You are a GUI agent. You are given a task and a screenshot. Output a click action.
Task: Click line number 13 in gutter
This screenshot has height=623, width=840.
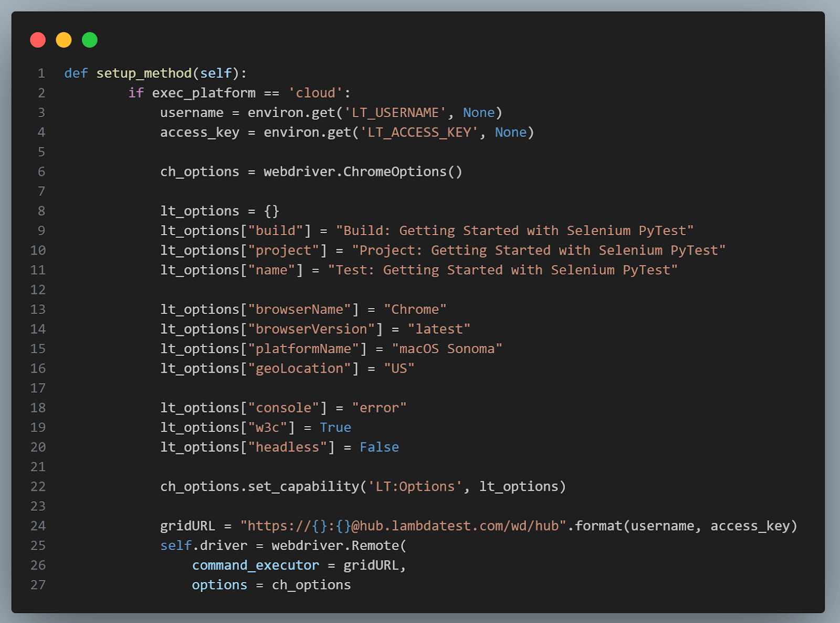[x=38, y=310]
